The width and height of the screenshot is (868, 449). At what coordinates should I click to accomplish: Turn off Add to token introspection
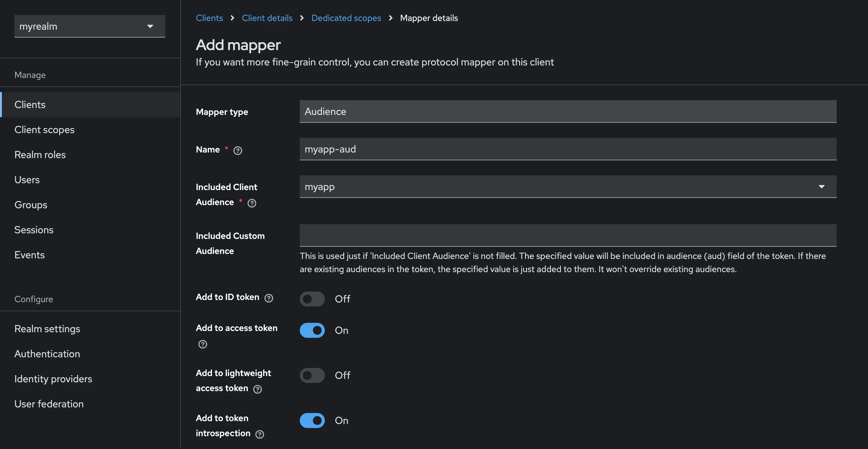pyautogui.click(x=312, y=420)
